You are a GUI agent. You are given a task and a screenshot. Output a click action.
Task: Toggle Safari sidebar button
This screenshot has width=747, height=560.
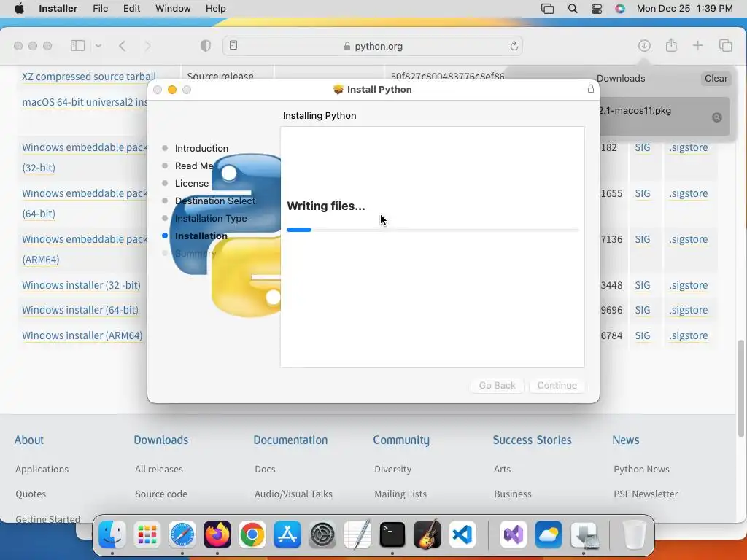[77, 46]
